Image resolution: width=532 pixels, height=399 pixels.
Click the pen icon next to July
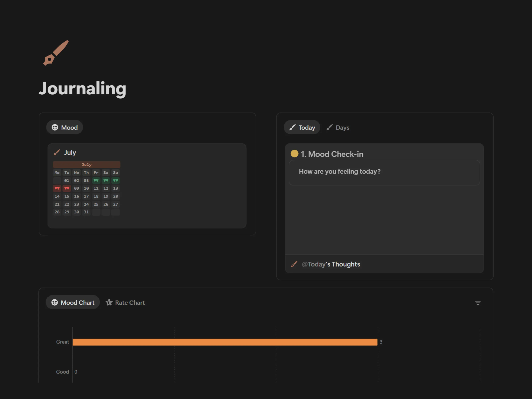coord(57,152)
